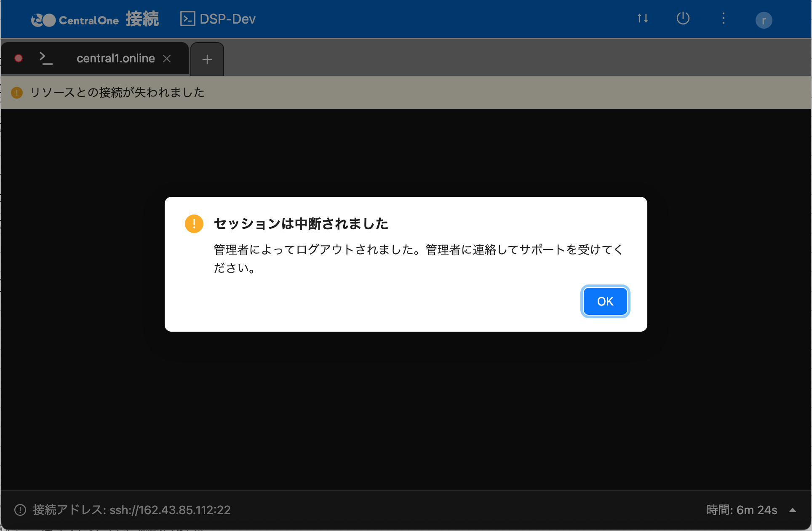812x531 pixels.
Task: Click the terminal prompt icon on tab
Action: pos(45,58)
